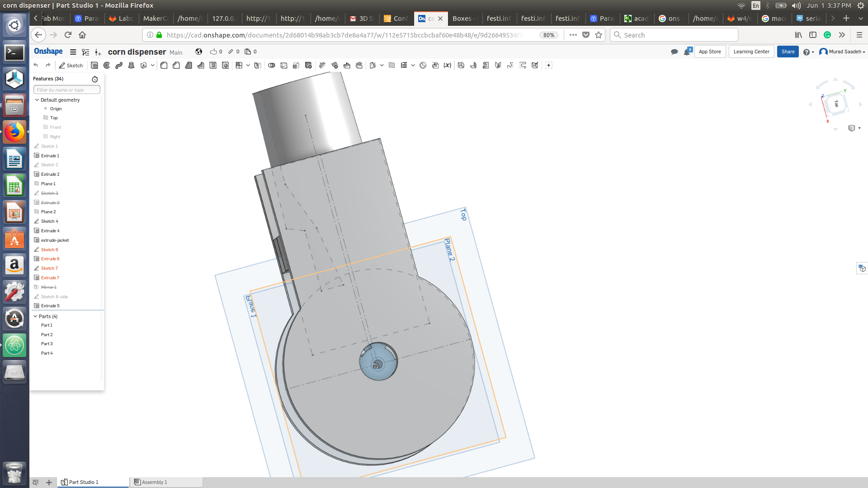
Task: Click the globe public document icon
Action: tap(198, 52)
